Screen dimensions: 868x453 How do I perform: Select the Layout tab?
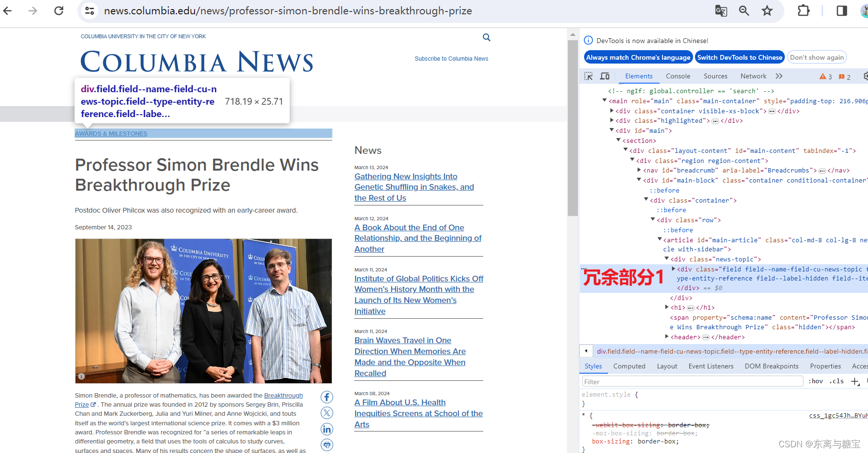point(667,366)
